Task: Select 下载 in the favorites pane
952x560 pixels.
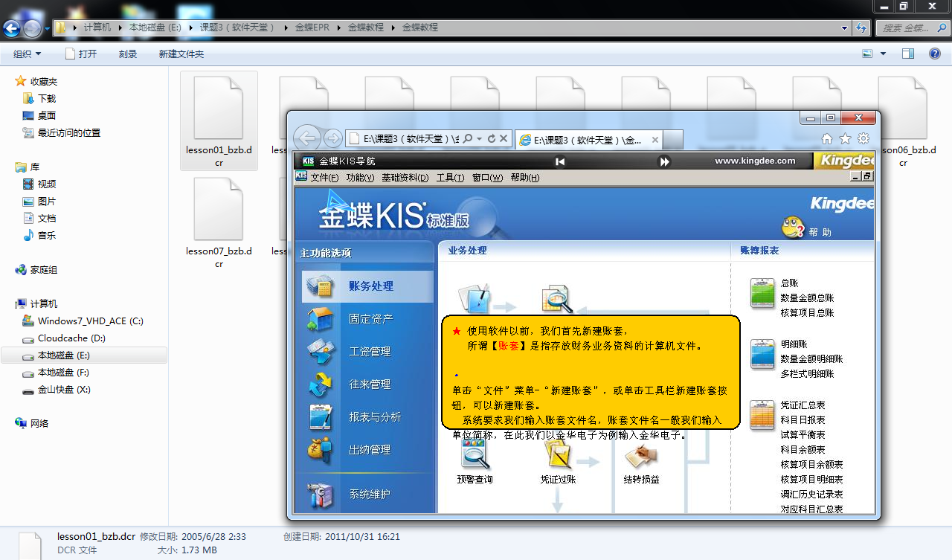Action: click(47, 98)
